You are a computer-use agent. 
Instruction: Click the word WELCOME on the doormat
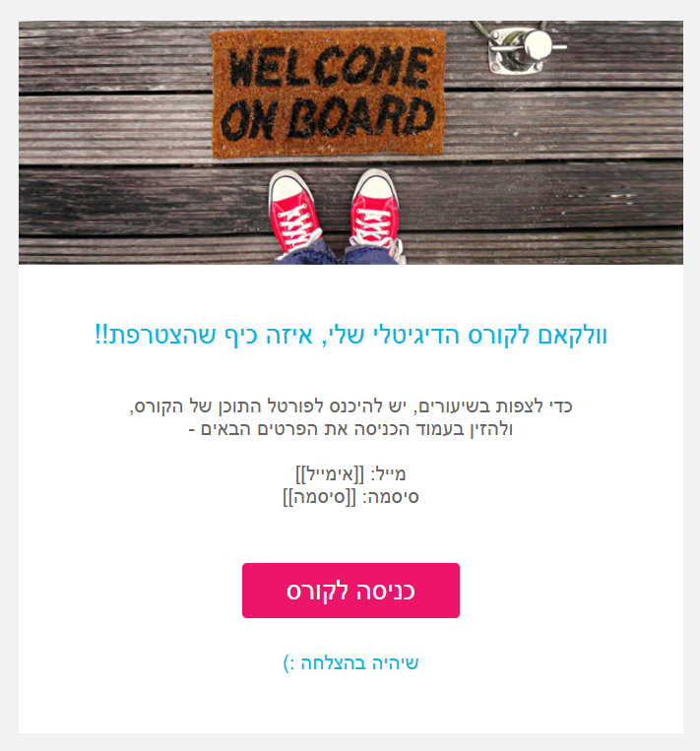pyautogui.click(x=331, y=67)
